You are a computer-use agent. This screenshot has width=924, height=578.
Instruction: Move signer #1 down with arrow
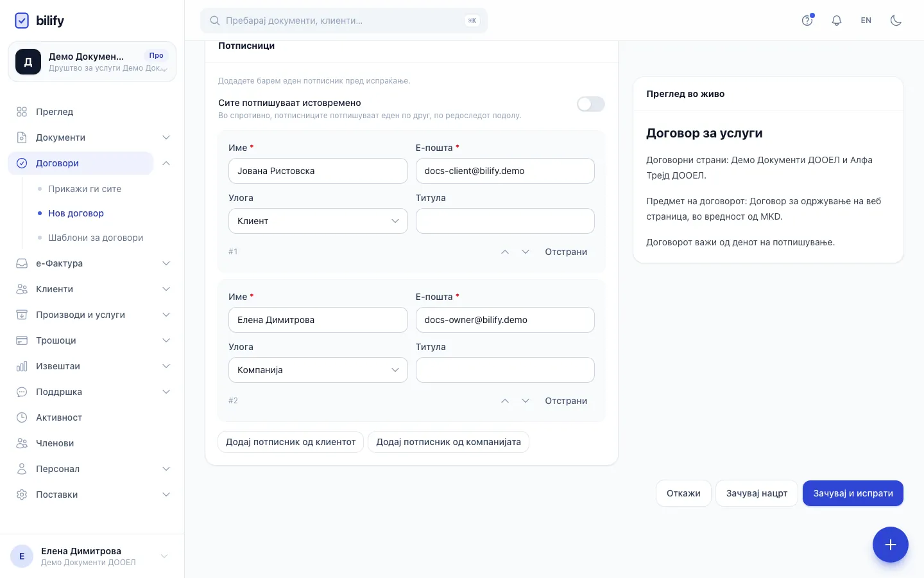526,252
